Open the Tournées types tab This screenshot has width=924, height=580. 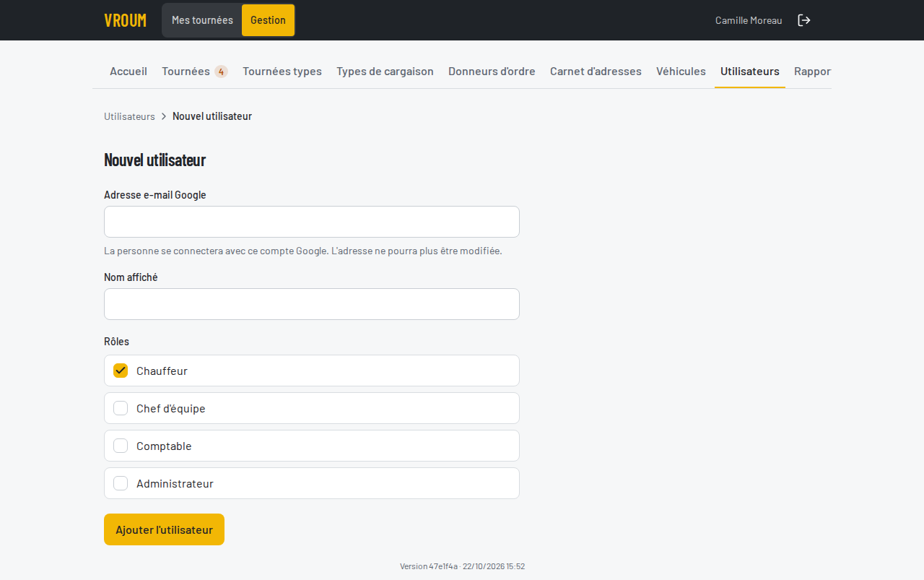click(282, 72)
